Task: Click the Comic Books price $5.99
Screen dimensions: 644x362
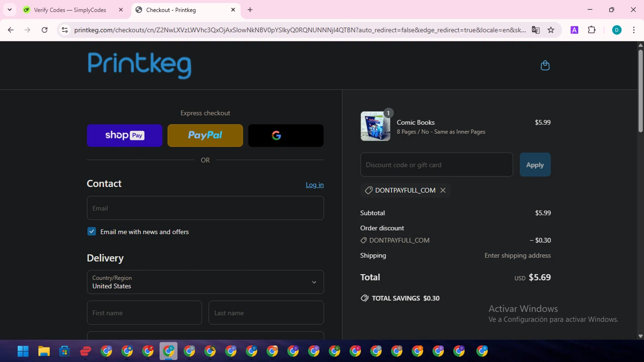Action: pos(543,122)
